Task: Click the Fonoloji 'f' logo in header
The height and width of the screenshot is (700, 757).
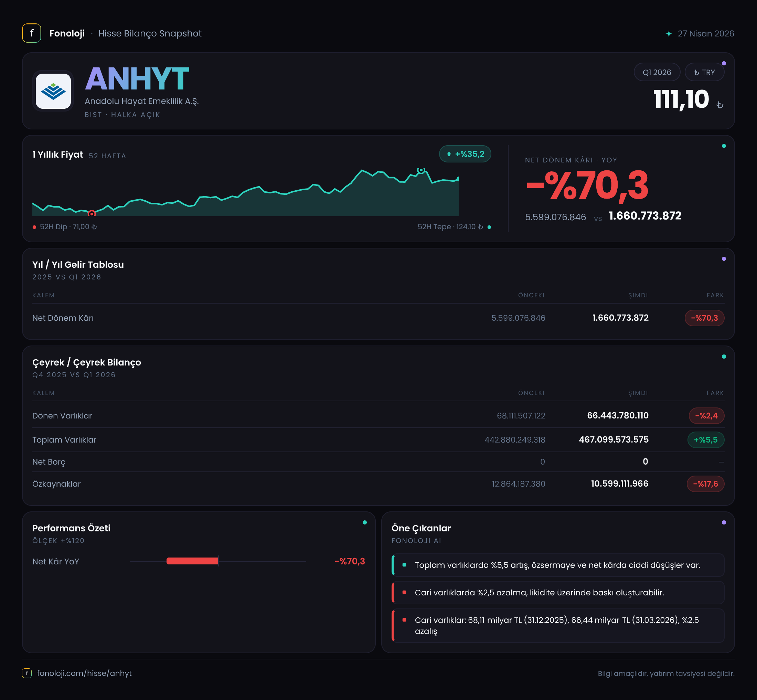Action: pyautogui.click(x=31, y=33)
